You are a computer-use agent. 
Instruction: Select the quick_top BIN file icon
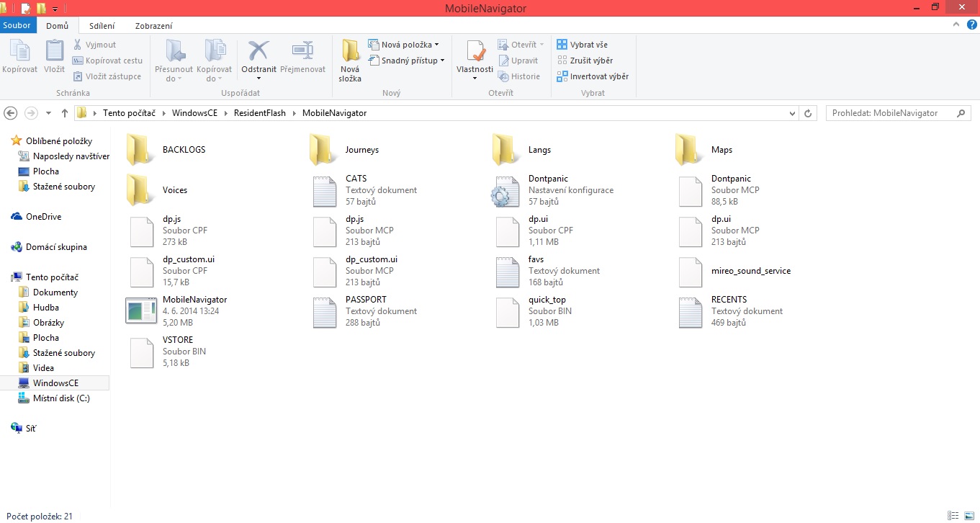click(508, 313)
